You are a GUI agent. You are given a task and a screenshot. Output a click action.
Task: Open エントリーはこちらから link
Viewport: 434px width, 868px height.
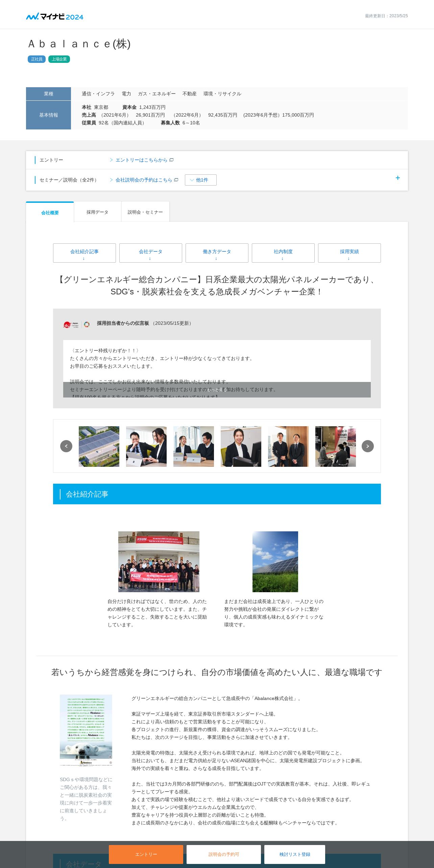[141, 160]
